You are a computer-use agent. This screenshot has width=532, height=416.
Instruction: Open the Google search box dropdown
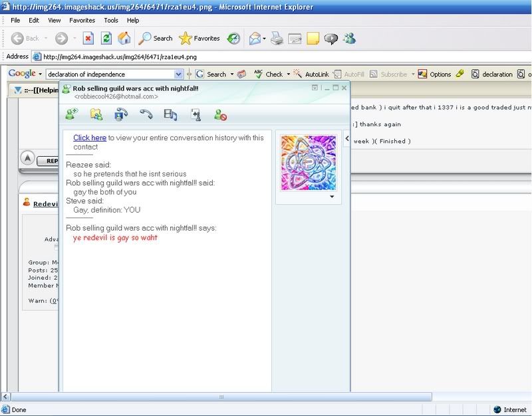coord(178,74)
